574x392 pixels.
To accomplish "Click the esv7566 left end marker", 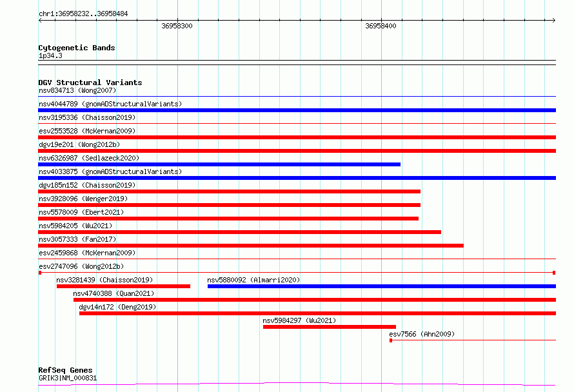I will (391, 340).
